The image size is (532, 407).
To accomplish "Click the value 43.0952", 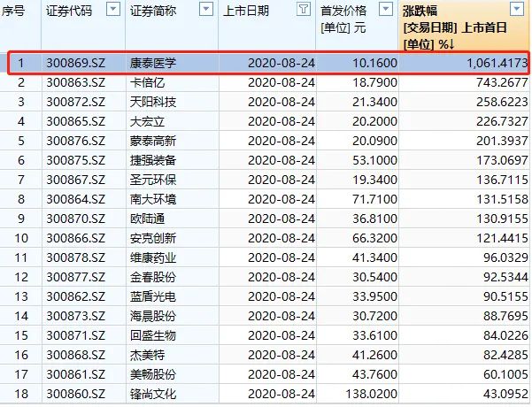I will pyautogui.click(x=505, y=394).
